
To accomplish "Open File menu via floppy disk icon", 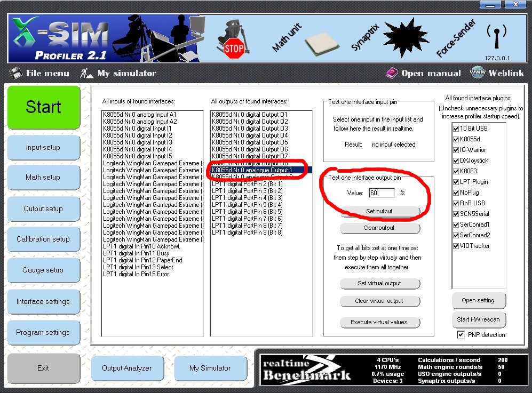I will pyautogui.click(x=17, y=73).
